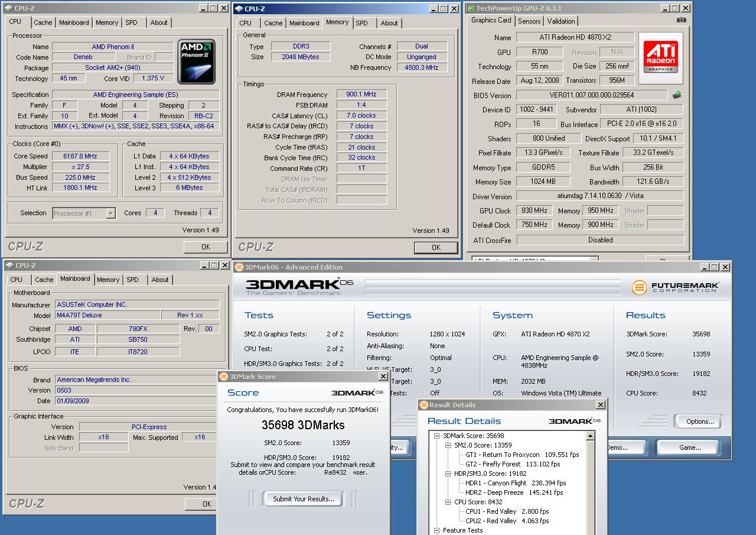Viewport: 756px width, 535px height.
Task: Click the GPU-Z title bar application icon
Action: (471, 8)
